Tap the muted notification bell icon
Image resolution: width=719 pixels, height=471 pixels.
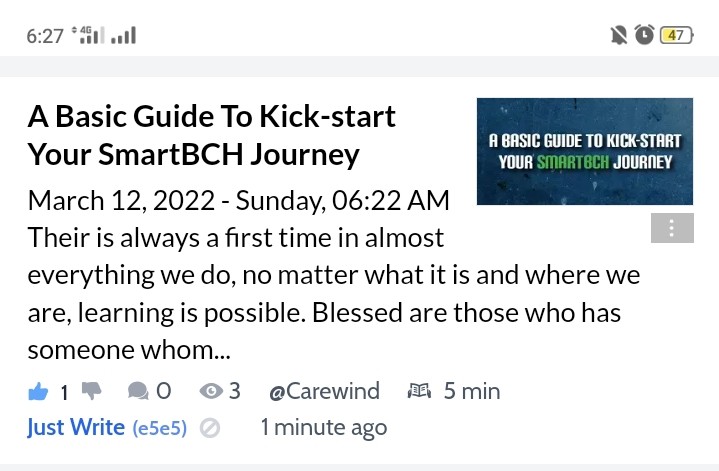[x=619, y=35]
